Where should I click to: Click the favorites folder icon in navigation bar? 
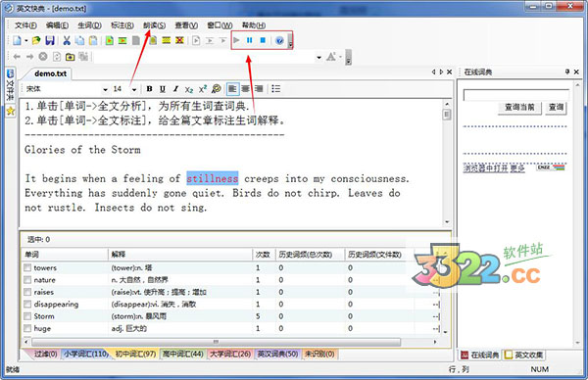coord(71,57)
